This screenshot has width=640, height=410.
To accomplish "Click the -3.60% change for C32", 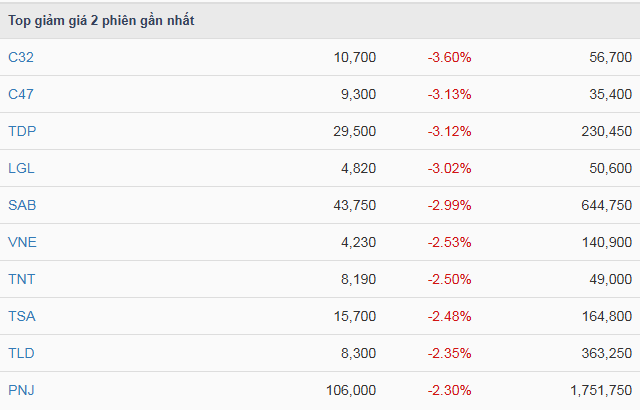I will (449, 57).
